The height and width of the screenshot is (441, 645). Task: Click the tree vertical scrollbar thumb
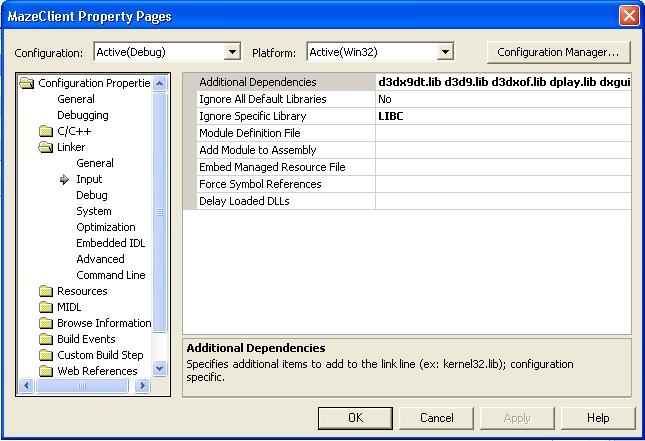159,212
